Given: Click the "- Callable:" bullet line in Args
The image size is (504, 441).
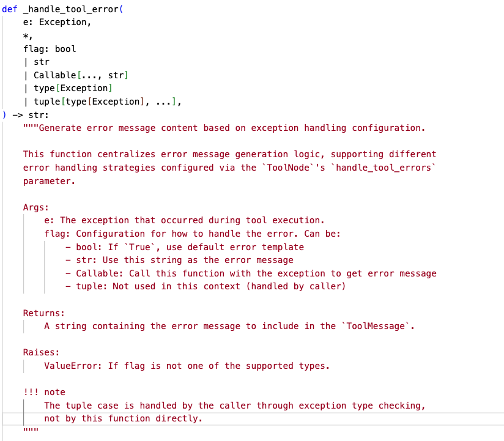Looking at the screenshot, I should [251, 273].
